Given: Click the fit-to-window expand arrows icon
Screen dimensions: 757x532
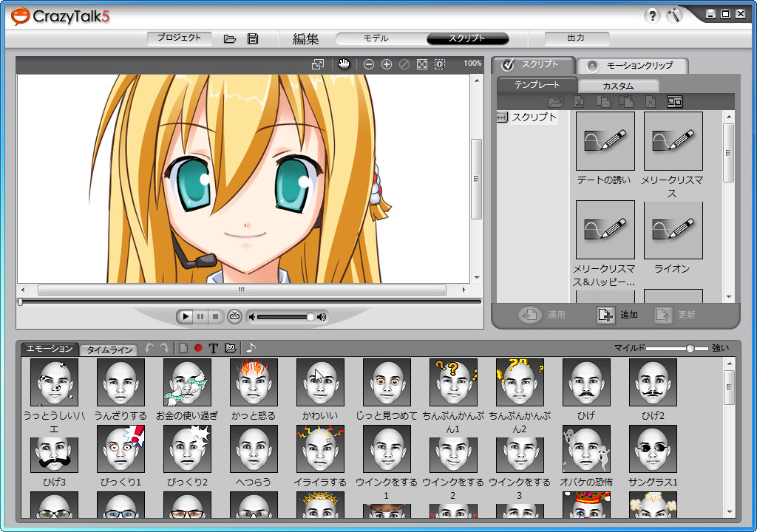Looking at the screenshot, I should click(x=422, y=64).
